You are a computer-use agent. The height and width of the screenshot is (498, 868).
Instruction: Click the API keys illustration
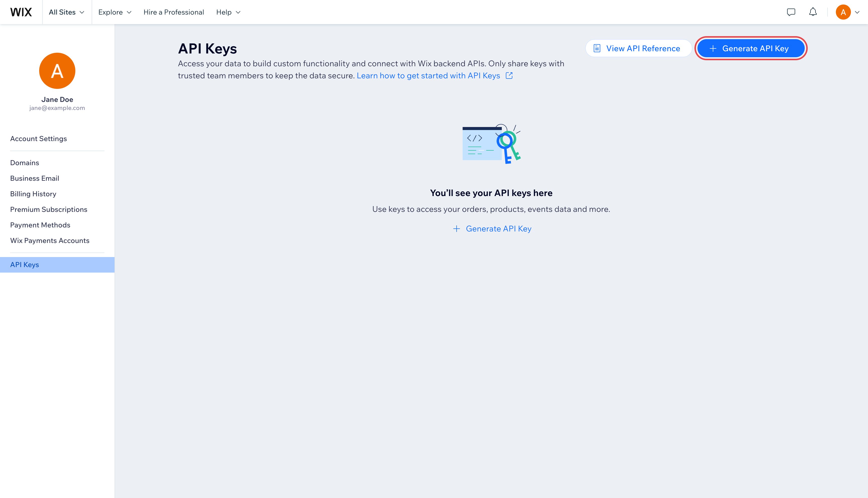point(491,144)
